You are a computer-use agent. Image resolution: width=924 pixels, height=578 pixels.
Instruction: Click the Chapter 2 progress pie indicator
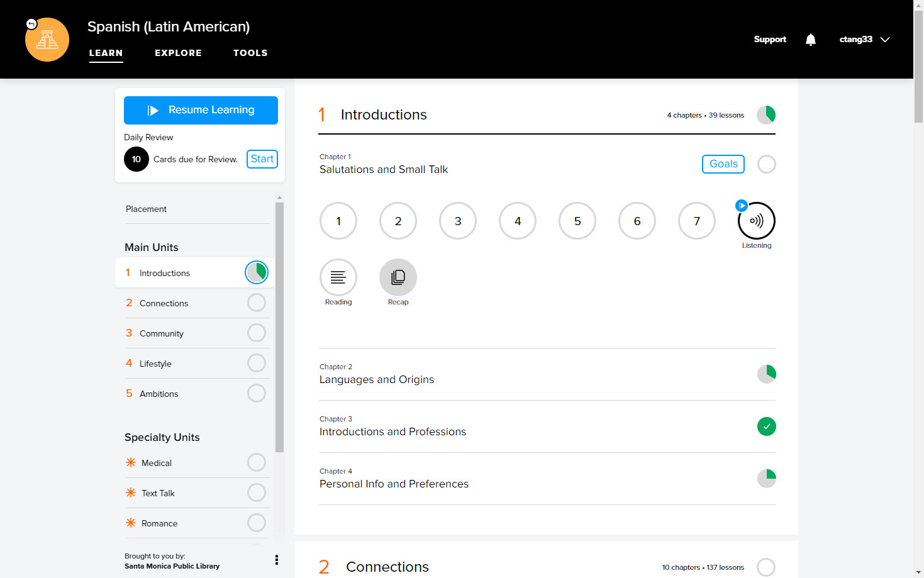pyautogui.click(x=767, y=374)
